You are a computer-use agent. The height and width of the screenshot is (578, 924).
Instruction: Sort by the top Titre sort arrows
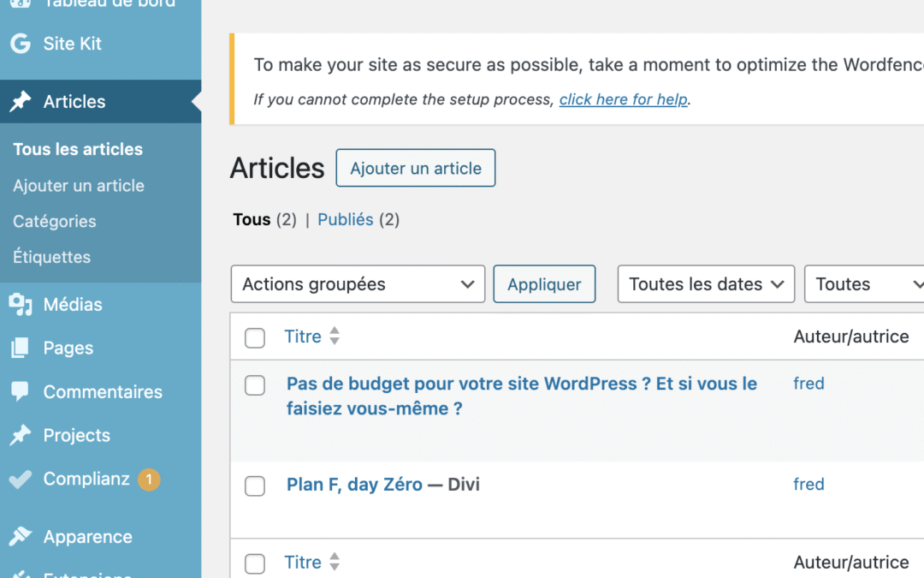pyautogui.click(x=335, y=337)
